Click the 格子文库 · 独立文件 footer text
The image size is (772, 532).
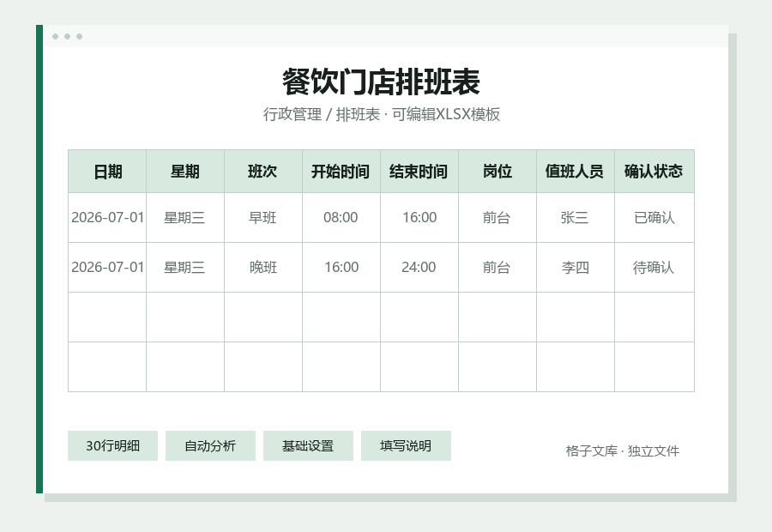623,450
